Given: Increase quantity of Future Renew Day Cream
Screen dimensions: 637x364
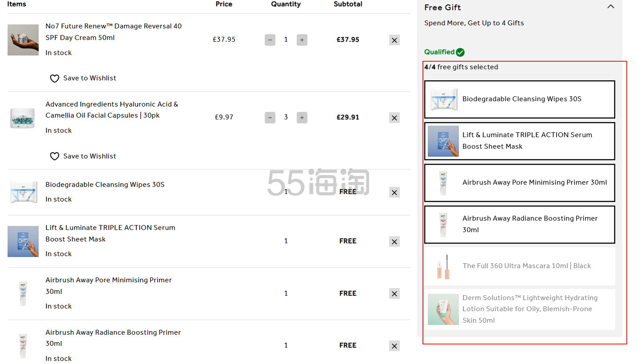Looking at the screenshot, I should (x=302, y=40).
